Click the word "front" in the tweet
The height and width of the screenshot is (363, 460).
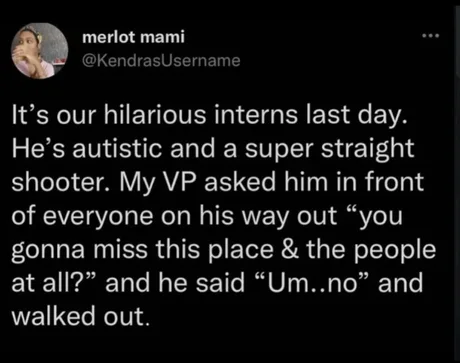[x=394, y=182]
